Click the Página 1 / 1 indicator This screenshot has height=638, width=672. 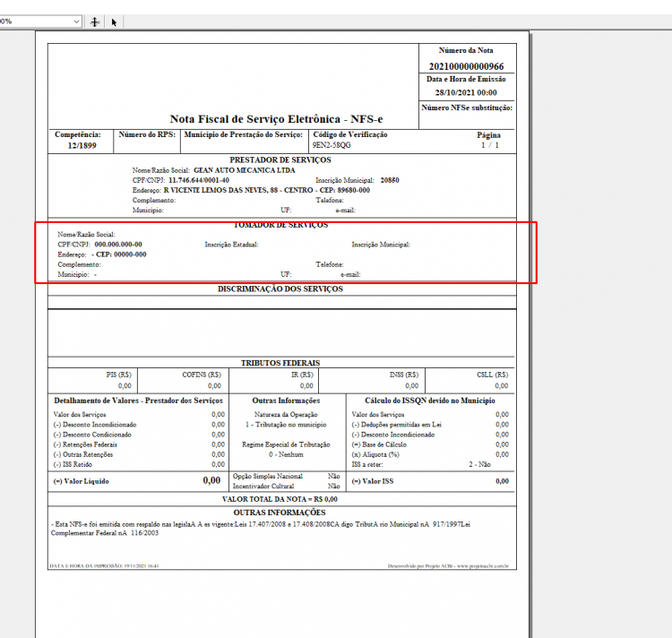[x=489, y=140]
